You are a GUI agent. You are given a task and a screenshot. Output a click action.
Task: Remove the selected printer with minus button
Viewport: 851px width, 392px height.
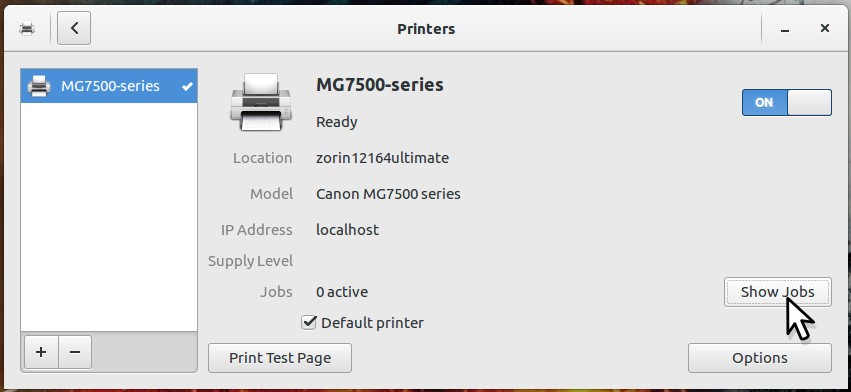(x=75, y=352)
